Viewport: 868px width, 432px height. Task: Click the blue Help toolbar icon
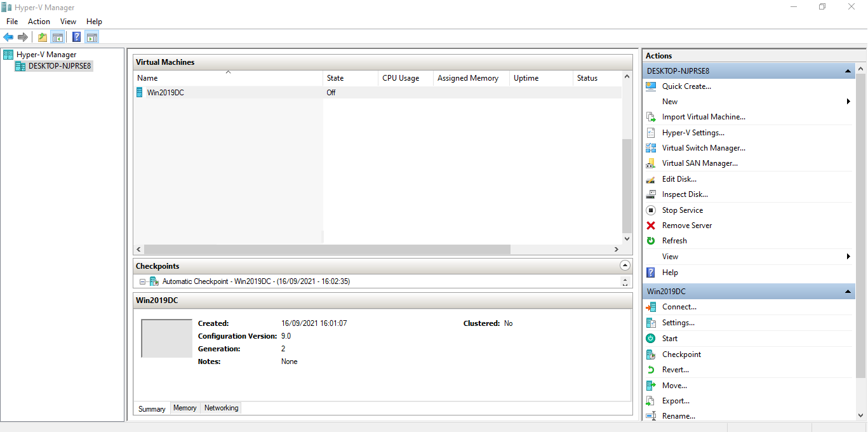click(77, 37)
